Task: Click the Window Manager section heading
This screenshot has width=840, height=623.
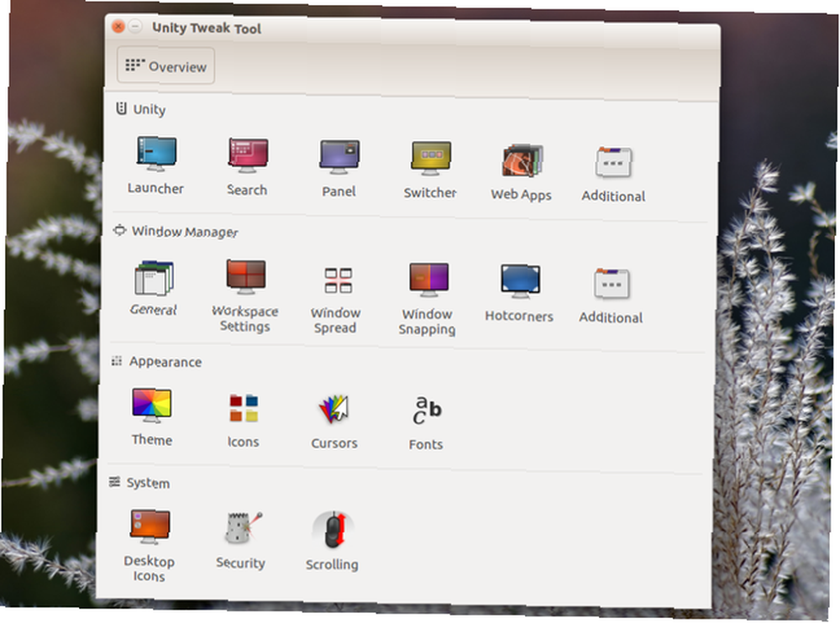Action: (x=176, y=232)
